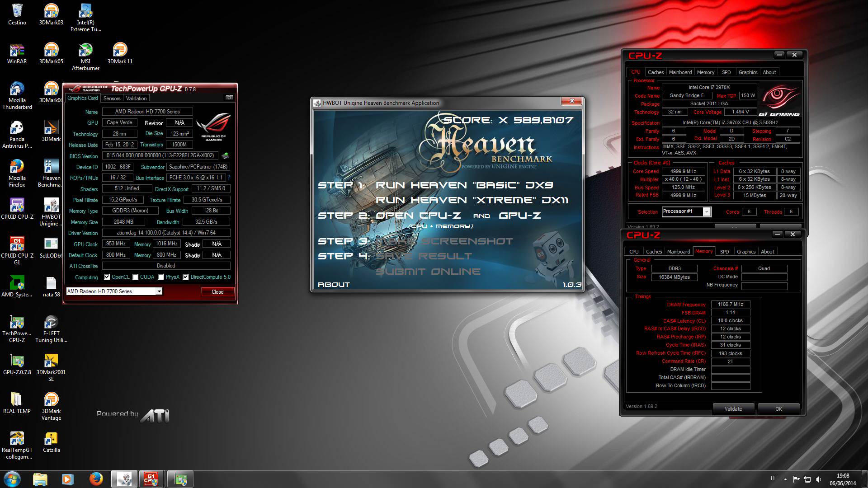
Task: Show hidden system tray icons arrow
Action: point(785,479)
